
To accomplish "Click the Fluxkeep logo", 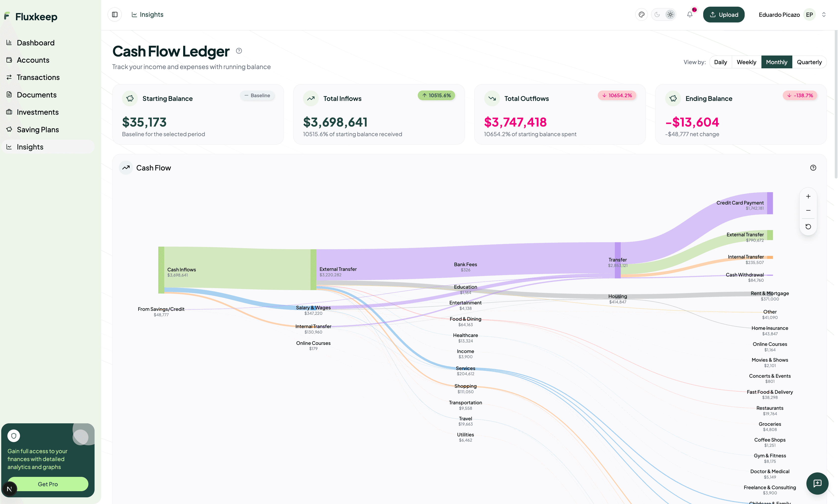I will [31, 16].
